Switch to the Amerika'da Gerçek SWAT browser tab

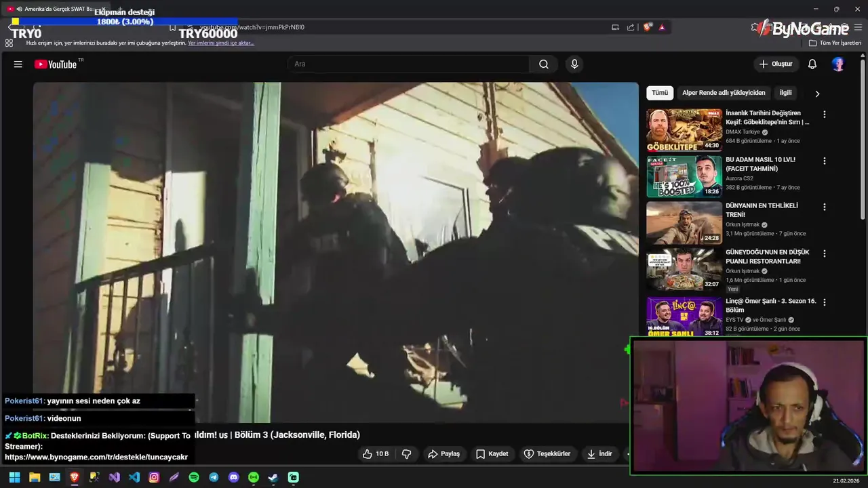[x=56, y=9]
